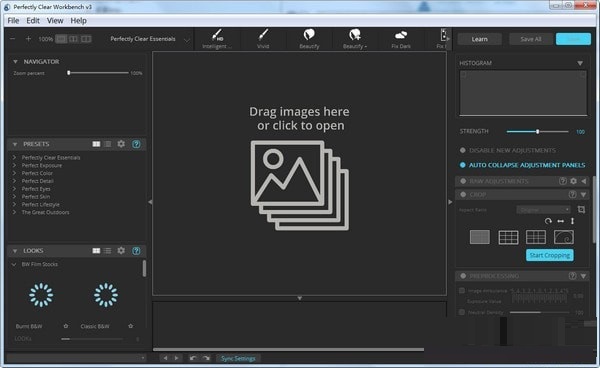Switch Presets panel to grid view
Image resolution: width=600 pixels, height=368 pixels.
(96, 144)
